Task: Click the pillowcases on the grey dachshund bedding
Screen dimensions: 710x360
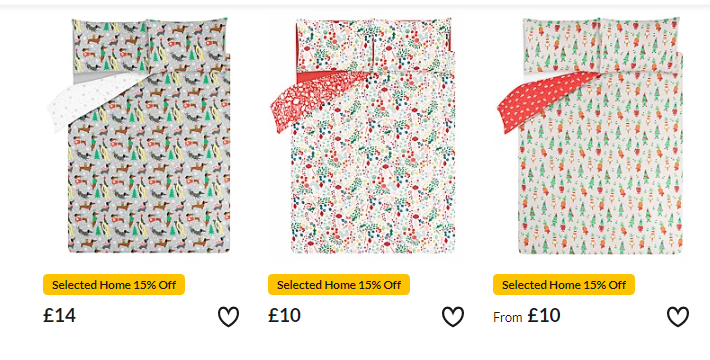Action: 149,45
